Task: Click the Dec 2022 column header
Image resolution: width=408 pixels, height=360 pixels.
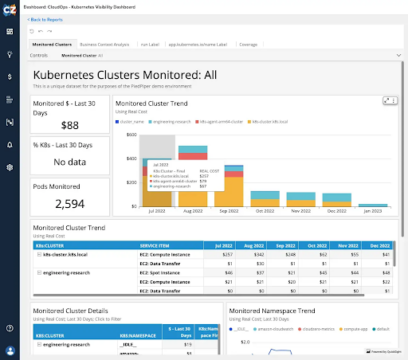Action: coord(378,246)
